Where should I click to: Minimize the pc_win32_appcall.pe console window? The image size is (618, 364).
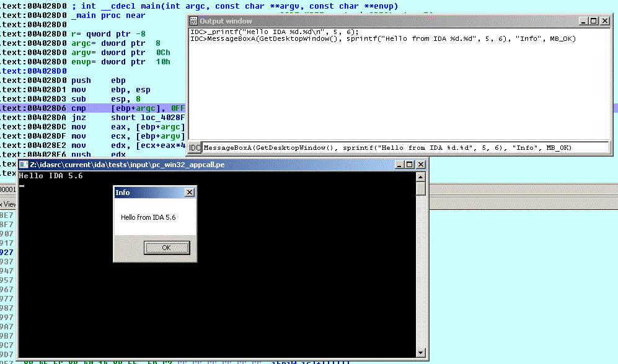coord(400,165)
